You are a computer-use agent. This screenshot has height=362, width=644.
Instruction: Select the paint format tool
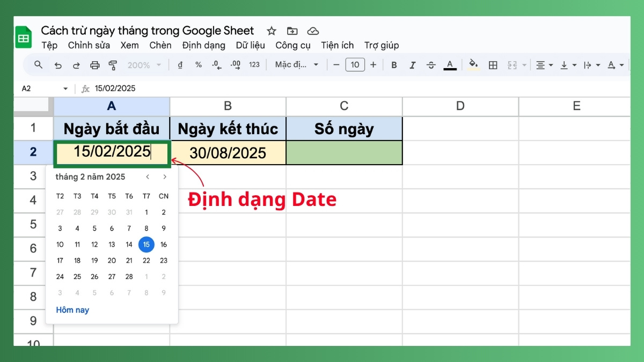112,64
